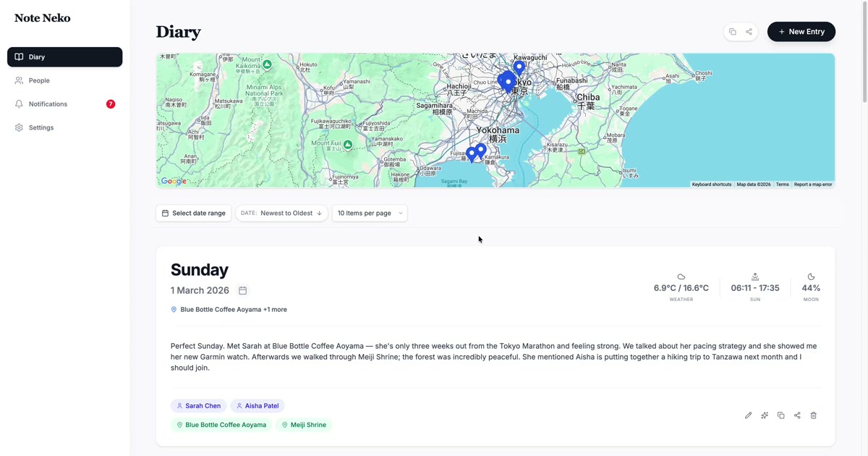Click the map pin near Fujisawa
The width and height of the screenshot is (868, 456).
pos(472,154)
